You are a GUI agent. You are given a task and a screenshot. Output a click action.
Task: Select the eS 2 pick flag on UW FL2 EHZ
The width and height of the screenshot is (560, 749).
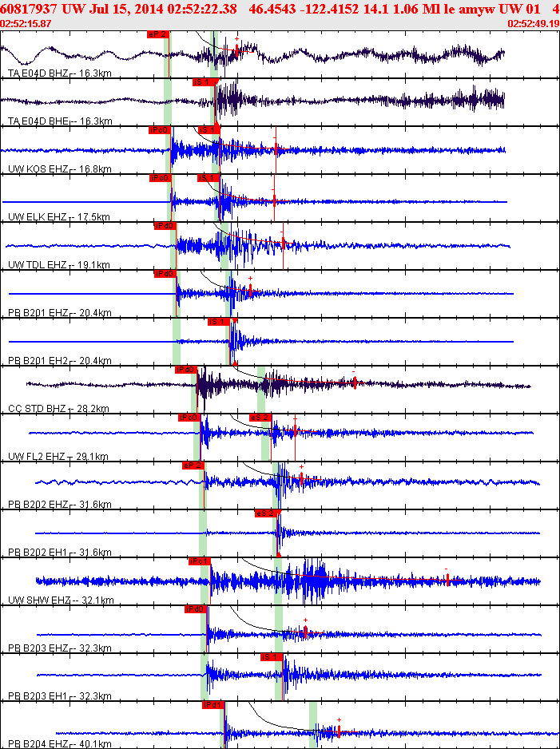[260, 418]
